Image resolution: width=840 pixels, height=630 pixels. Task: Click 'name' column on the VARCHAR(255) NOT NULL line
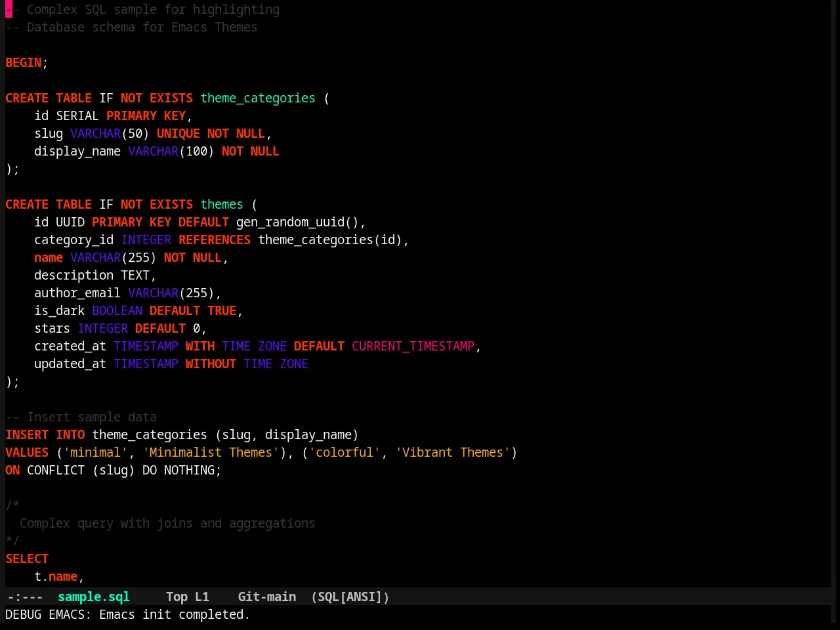click(x=49, y=257)
